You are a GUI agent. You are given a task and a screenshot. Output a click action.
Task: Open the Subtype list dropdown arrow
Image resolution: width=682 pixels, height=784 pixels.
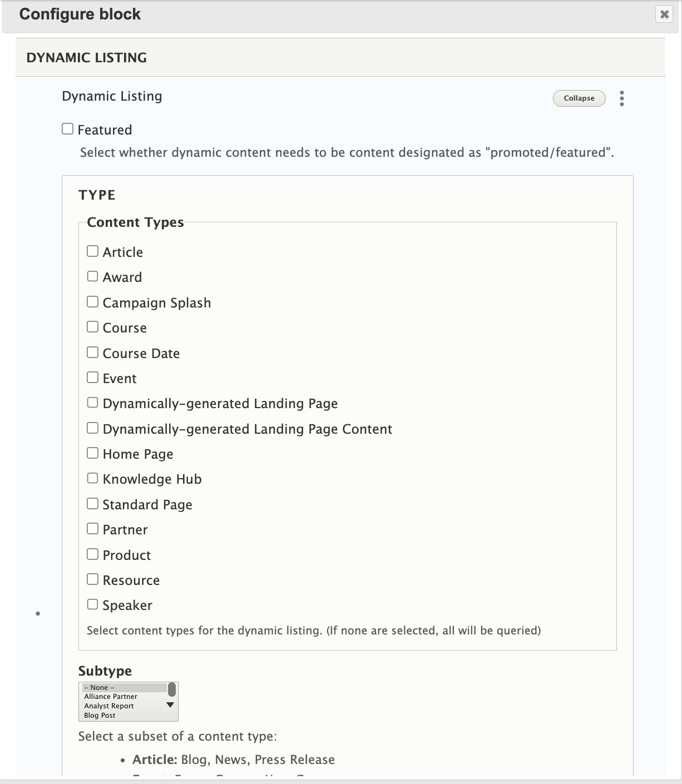[170, 703]
